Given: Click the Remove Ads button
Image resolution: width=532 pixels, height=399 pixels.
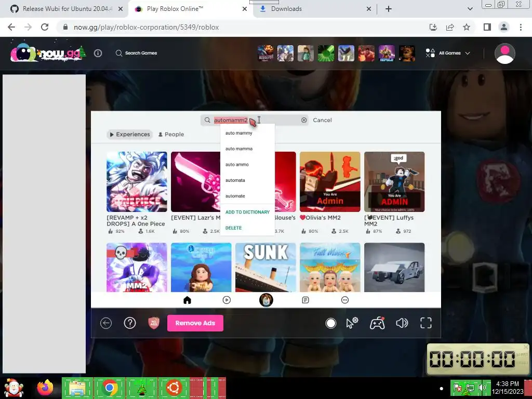Looking at the screenshot, I should [195, 323].
